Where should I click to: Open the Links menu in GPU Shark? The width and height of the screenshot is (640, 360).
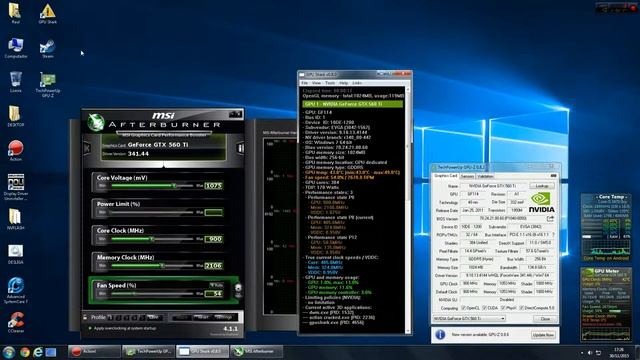[357, 83]
